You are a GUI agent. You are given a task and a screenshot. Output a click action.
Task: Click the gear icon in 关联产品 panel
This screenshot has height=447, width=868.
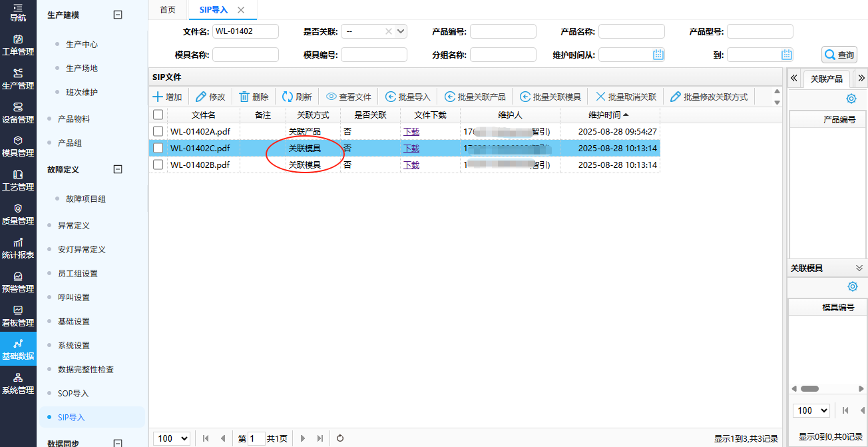point(851,99)
